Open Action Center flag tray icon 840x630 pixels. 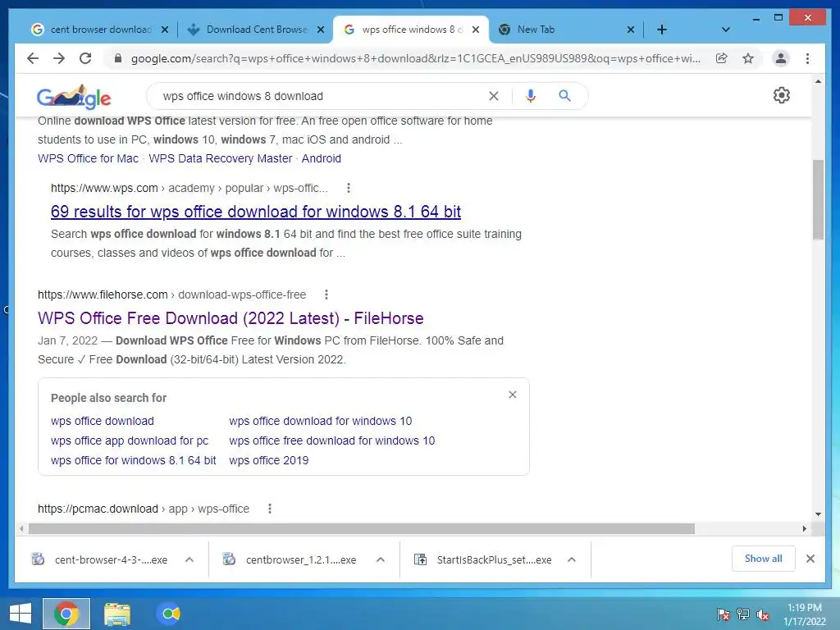click(x=723, y=614)
